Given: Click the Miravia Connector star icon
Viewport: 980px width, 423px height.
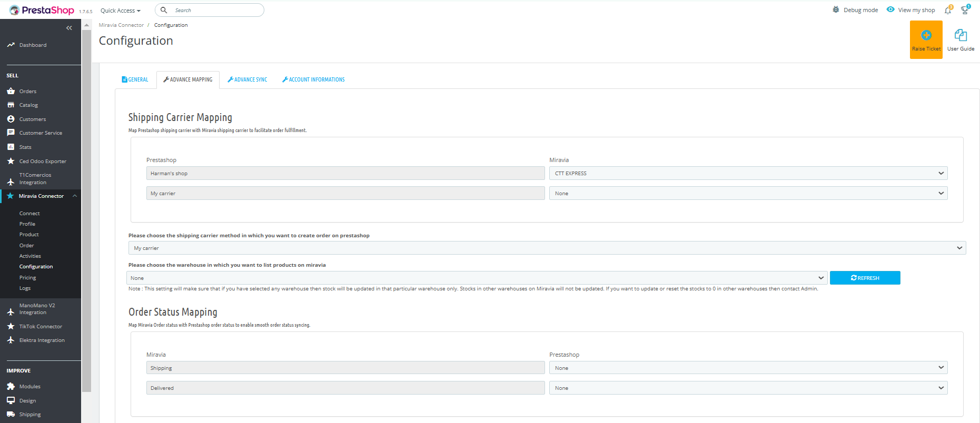Looking at the screenshot, I should [11, 196].
